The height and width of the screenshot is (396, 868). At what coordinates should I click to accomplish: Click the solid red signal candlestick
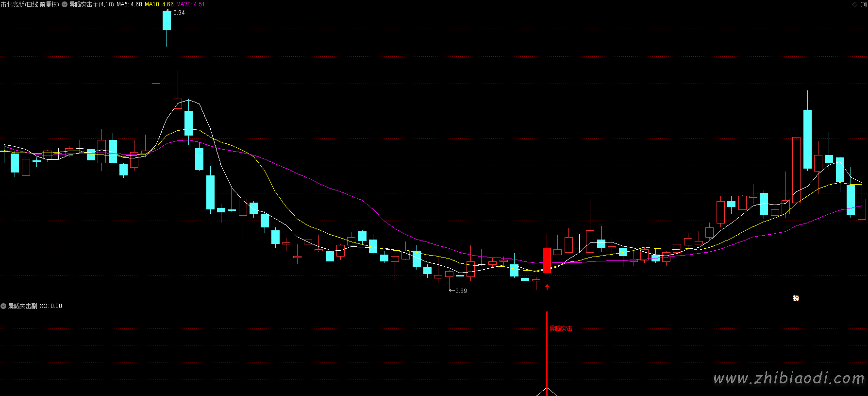(x=547, y=260)
